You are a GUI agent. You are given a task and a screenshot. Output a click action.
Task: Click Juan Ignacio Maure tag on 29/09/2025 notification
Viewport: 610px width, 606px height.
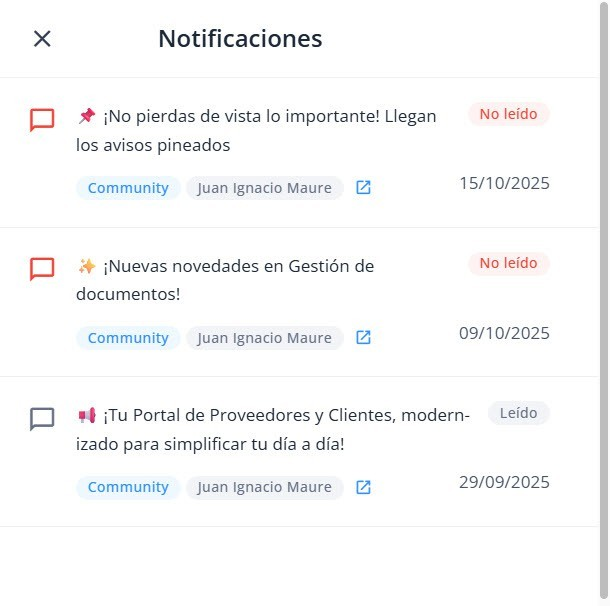coord(265,487)
